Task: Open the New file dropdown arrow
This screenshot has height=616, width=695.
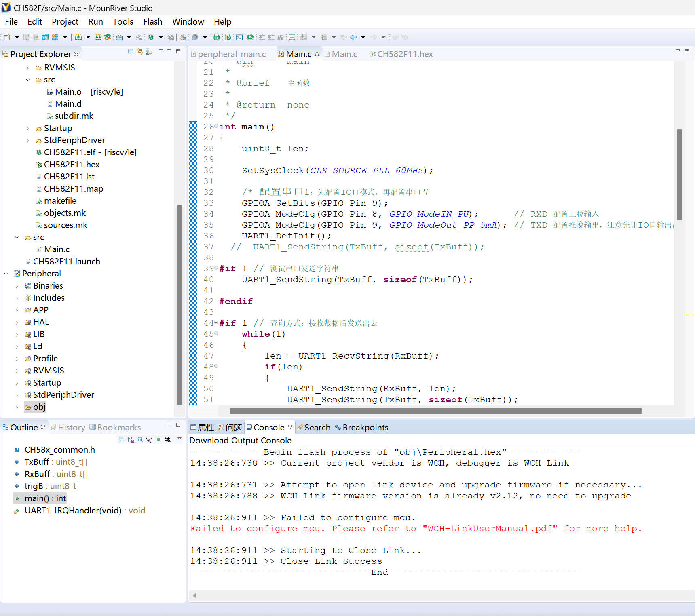Action: (x=17, y=37)
